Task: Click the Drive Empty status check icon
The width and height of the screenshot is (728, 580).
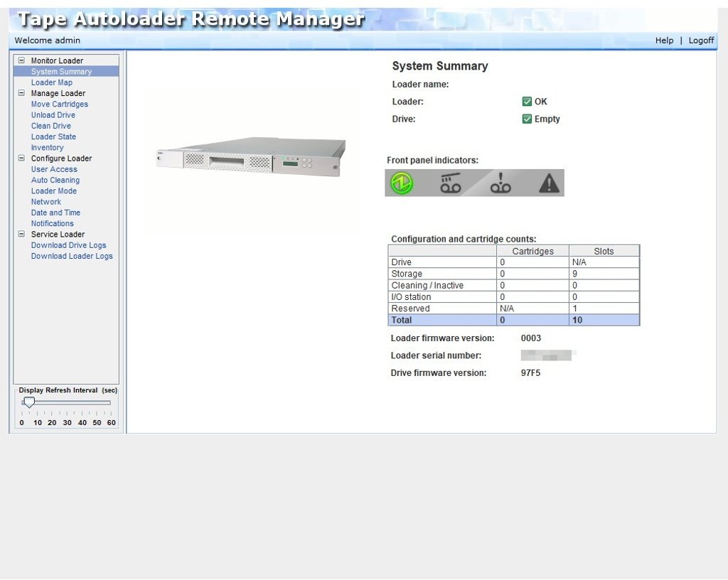Action: tap(527, 119)
